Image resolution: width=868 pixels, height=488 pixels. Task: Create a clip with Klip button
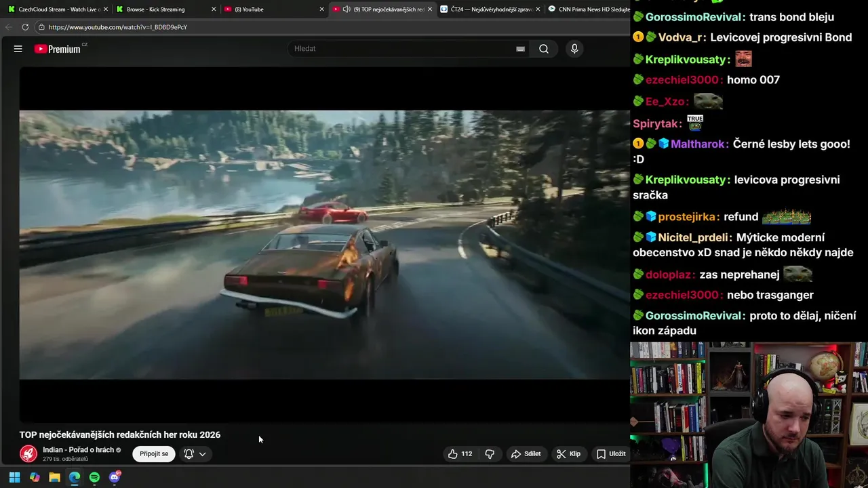(x=568, y=454)
